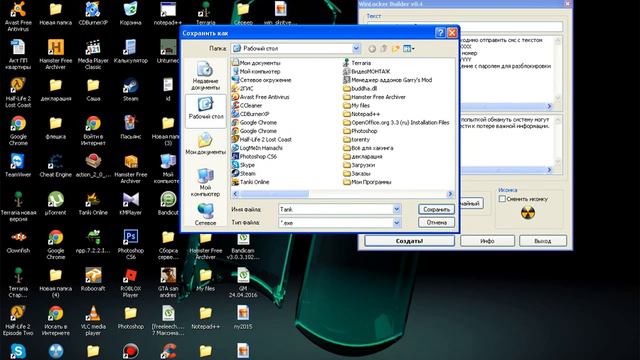Select Tanki Online in the file list

click(250, 182)
